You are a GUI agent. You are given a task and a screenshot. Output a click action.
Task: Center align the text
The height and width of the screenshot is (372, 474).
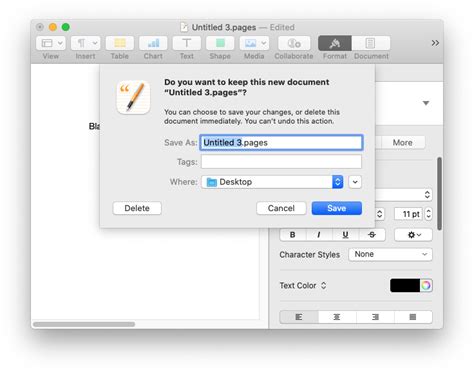[x=337, y=317]
